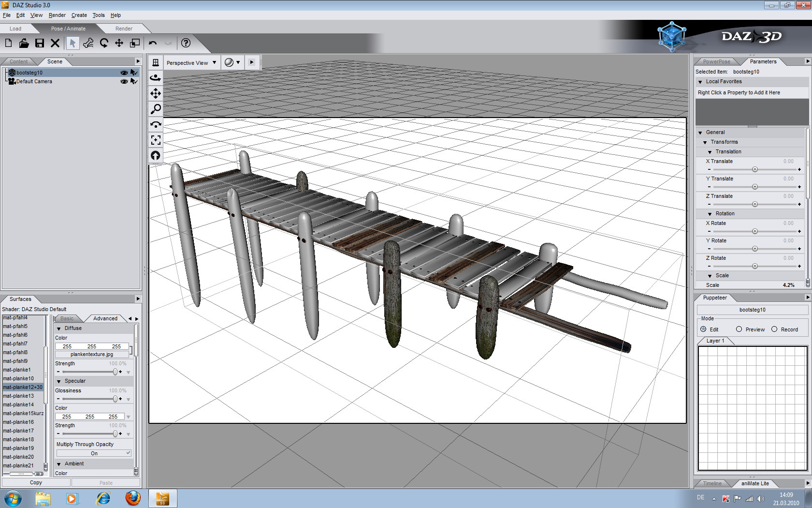This screenshot has width=812, height=508.
Task: Click the delete X icon in toolbar
Action: 55,43
